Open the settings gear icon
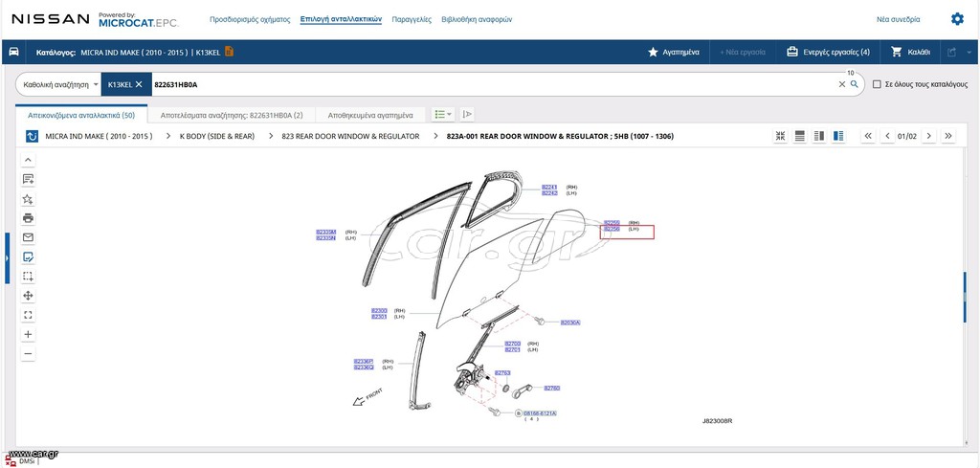Viewport: 980px width, 468px height. click(957, 19)
